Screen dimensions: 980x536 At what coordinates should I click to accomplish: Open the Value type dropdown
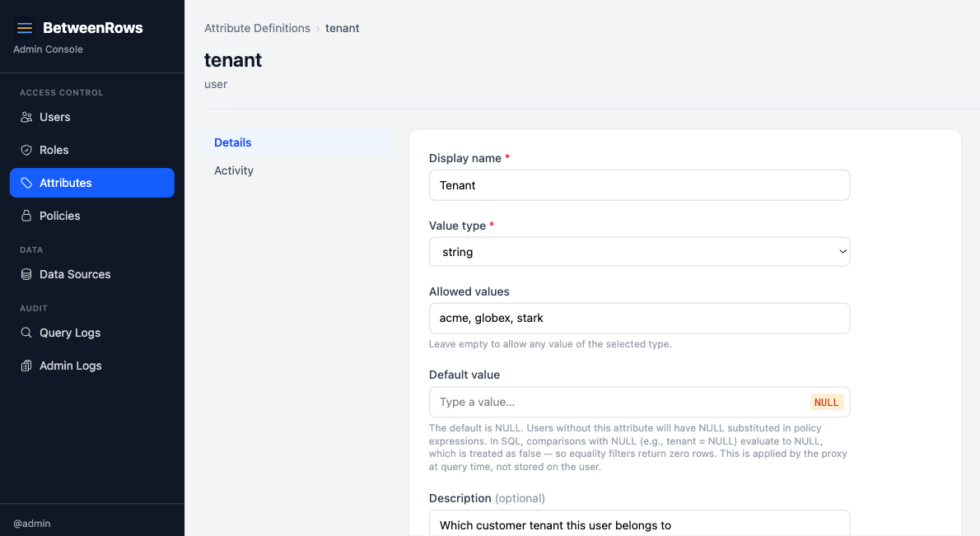point(639,252)
